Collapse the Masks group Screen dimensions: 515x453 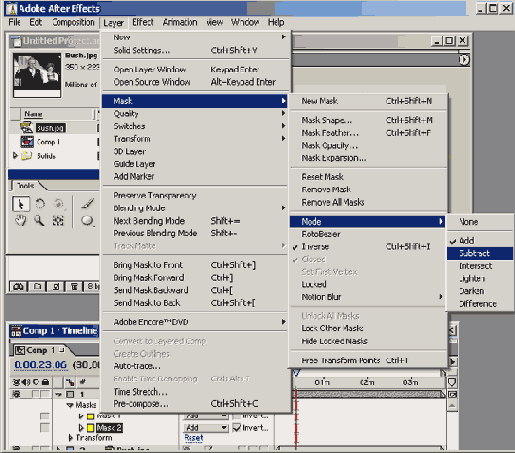pos(70,405)
